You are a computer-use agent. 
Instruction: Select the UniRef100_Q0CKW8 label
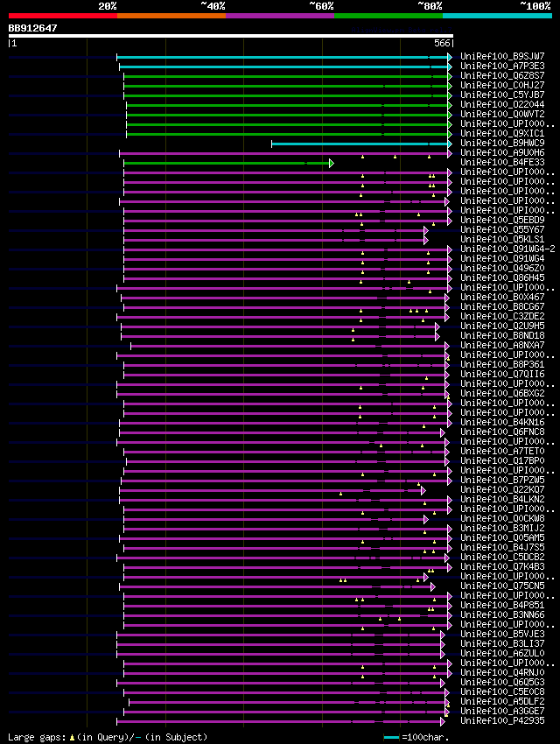(x=502, y=519)
